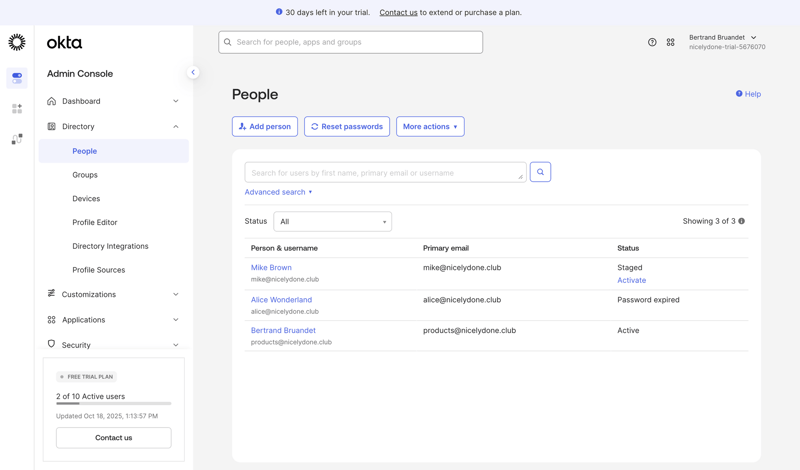
Task: Expand the Applications section chevron
Action: point(176,320)
